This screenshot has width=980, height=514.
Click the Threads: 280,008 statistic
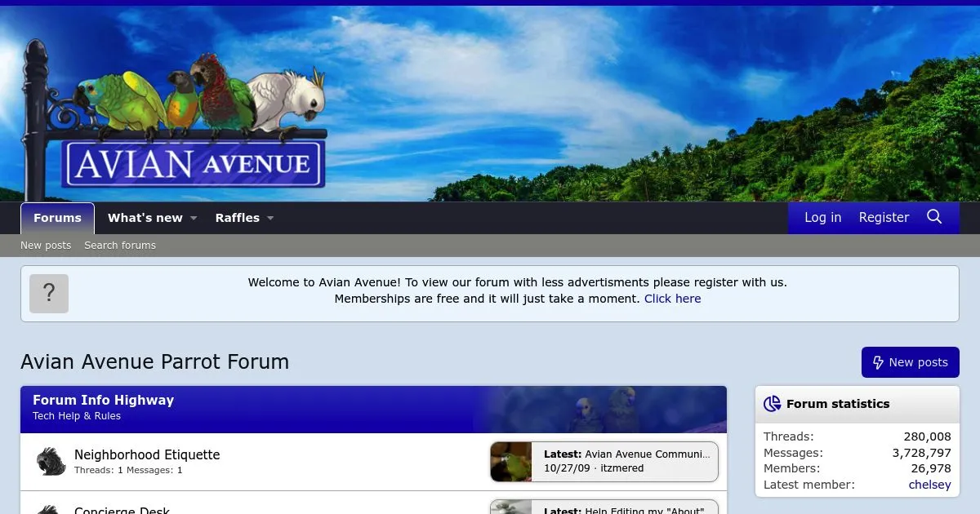[857, 436]
